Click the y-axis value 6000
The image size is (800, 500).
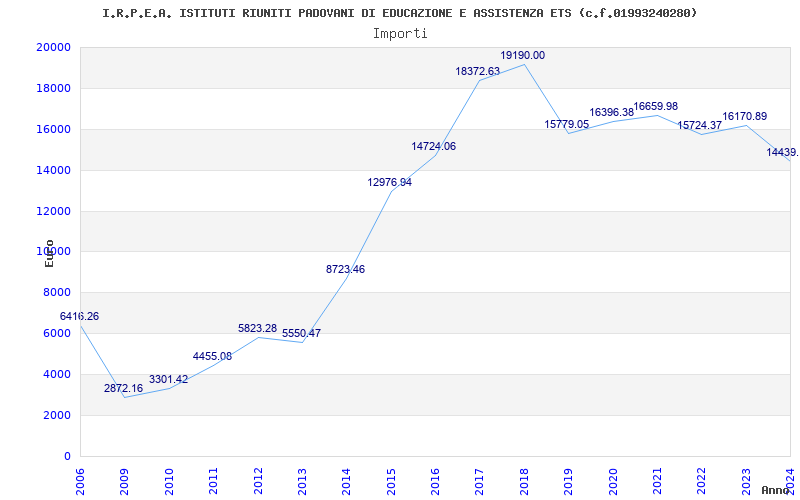tap(56, 333)
